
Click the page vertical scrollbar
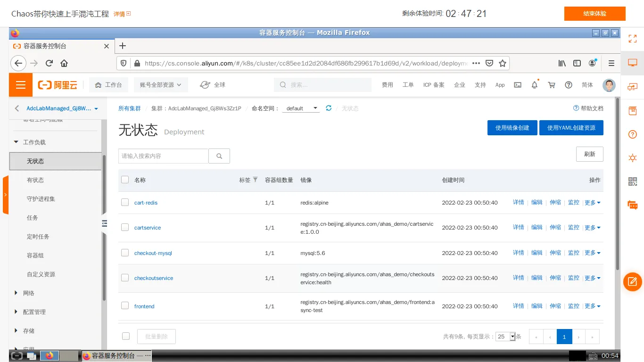618,184
